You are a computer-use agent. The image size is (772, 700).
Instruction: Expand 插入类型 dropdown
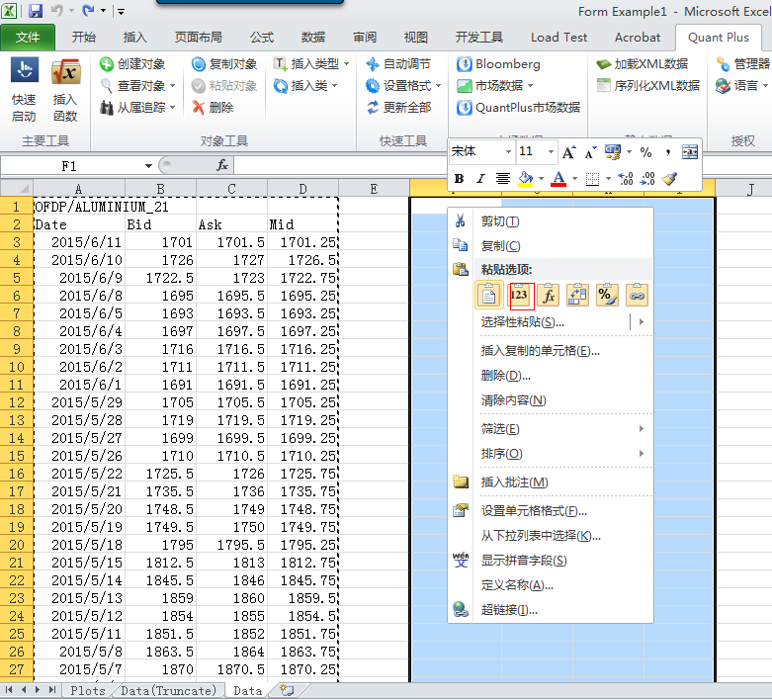click(347, 64)
